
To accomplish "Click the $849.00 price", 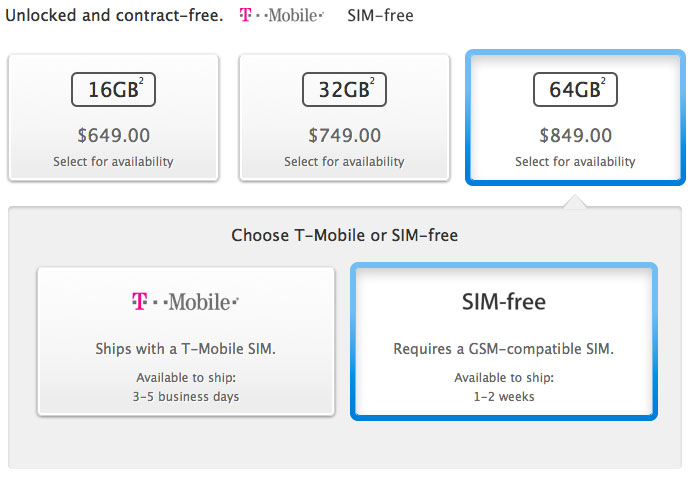I will (x=575, y=135).
